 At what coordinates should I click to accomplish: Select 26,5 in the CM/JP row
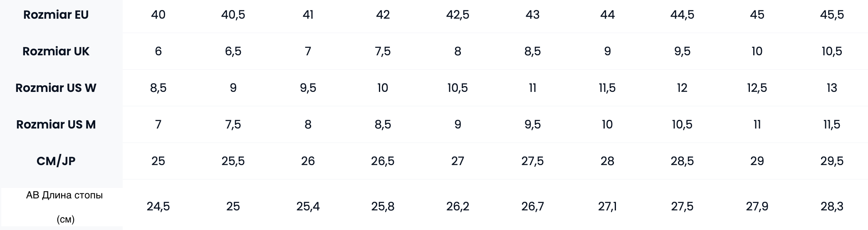pos(383,161)
